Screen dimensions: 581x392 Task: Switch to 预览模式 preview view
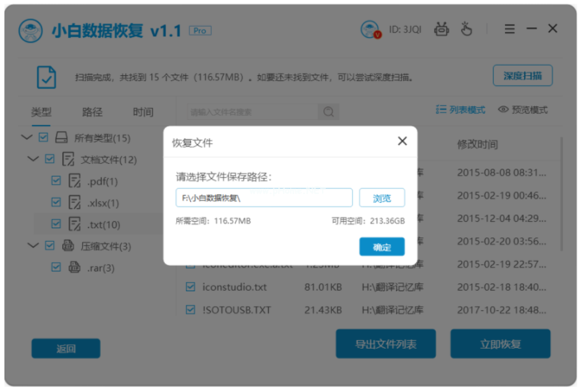tap(523, 110)
